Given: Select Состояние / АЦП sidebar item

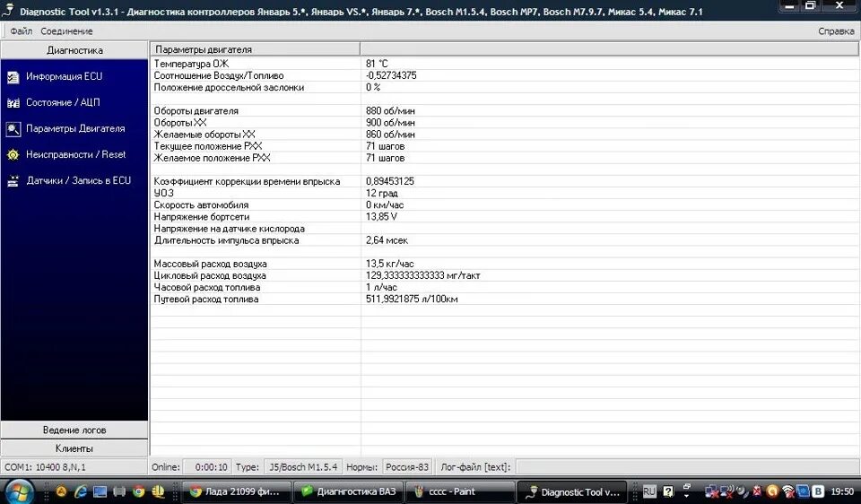Looking at the screenshot, I should tap(53, 102).
